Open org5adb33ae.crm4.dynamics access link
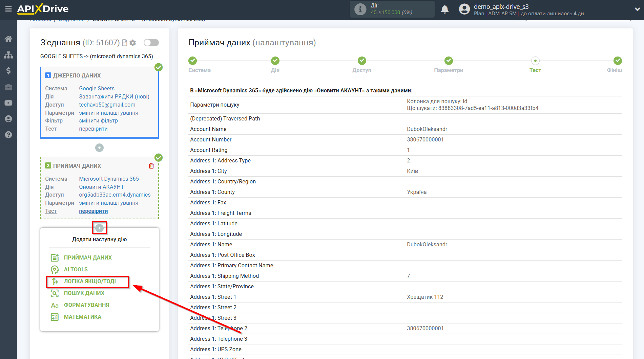The height and width of the screenshot is (359, 644). (x=115, y=195)
